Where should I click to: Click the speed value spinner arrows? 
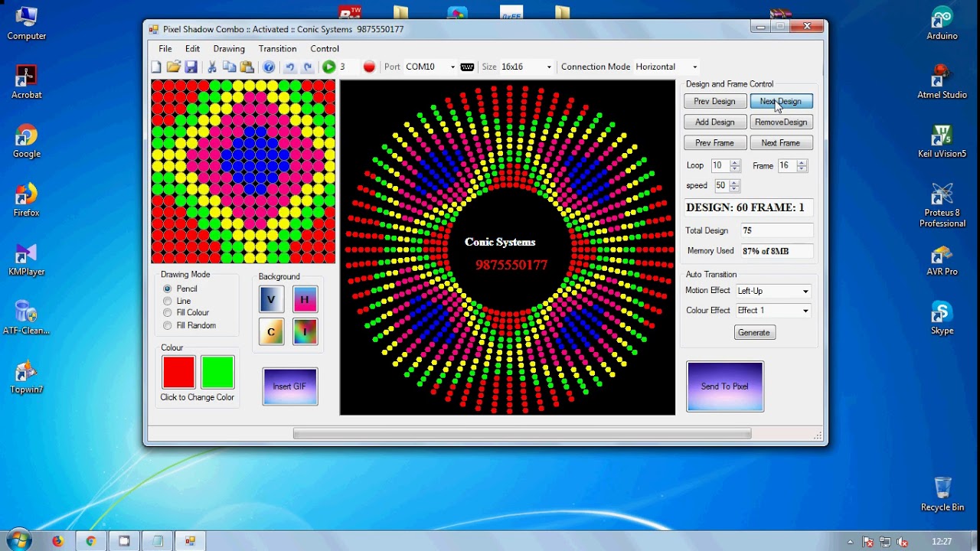pos(734,185)
